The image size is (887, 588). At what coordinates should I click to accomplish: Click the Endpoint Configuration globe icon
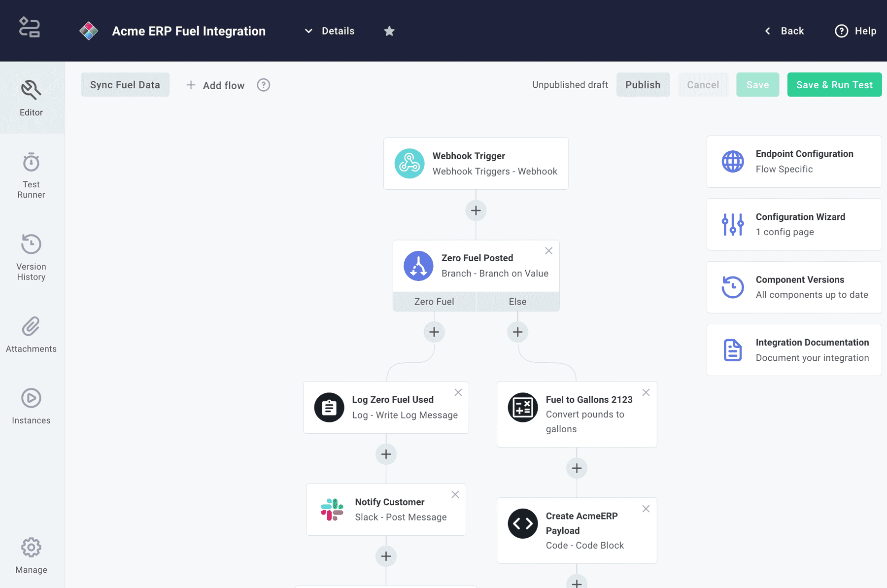pyautogui.click(x=733, y=161)
